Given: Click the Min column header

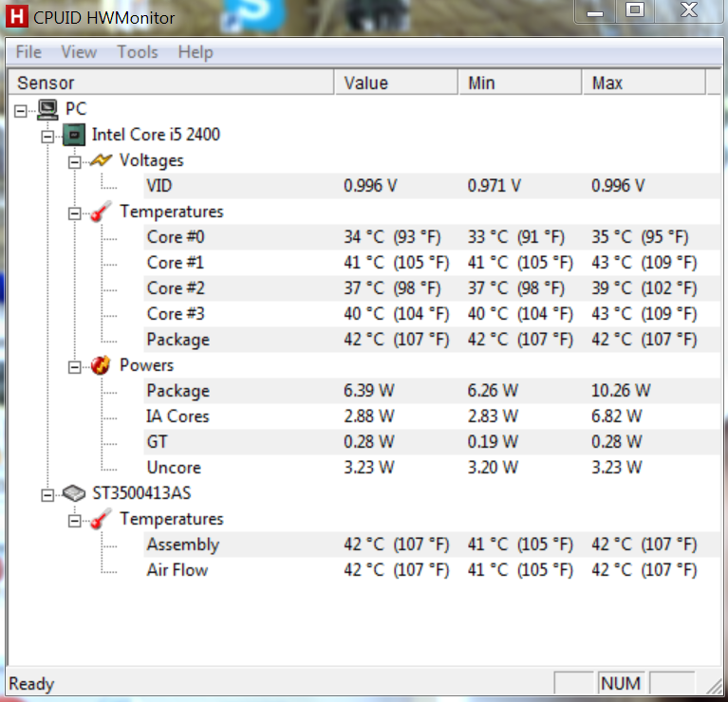Looking at the screenshot, I should pos(520,83).
